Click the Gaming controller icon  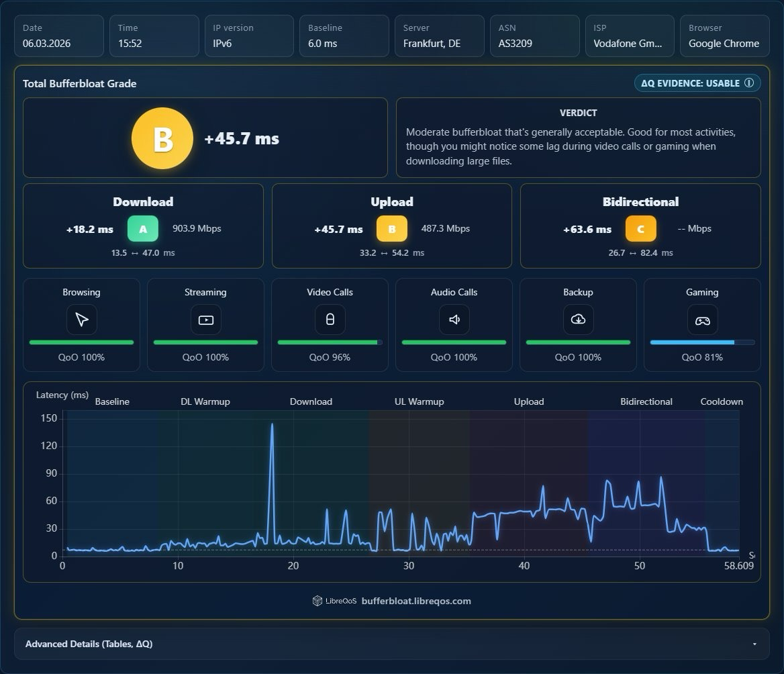[703, 320]
